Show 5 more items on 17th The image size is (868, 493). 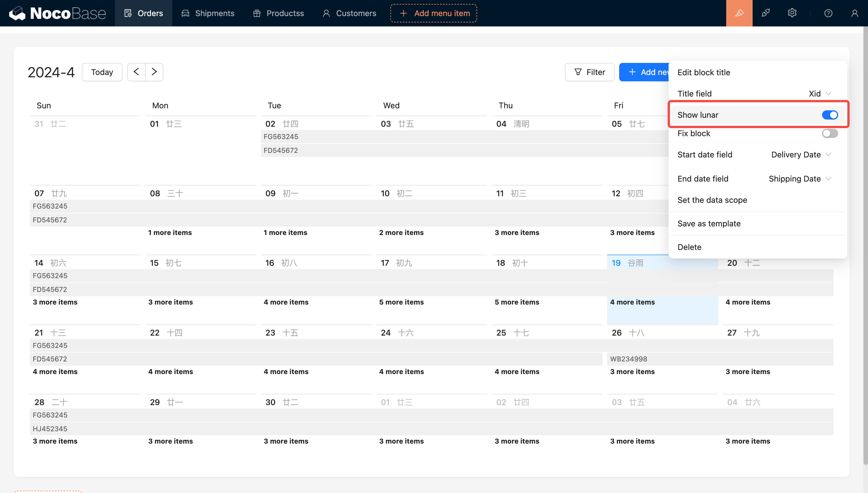[x=401, y=302]
